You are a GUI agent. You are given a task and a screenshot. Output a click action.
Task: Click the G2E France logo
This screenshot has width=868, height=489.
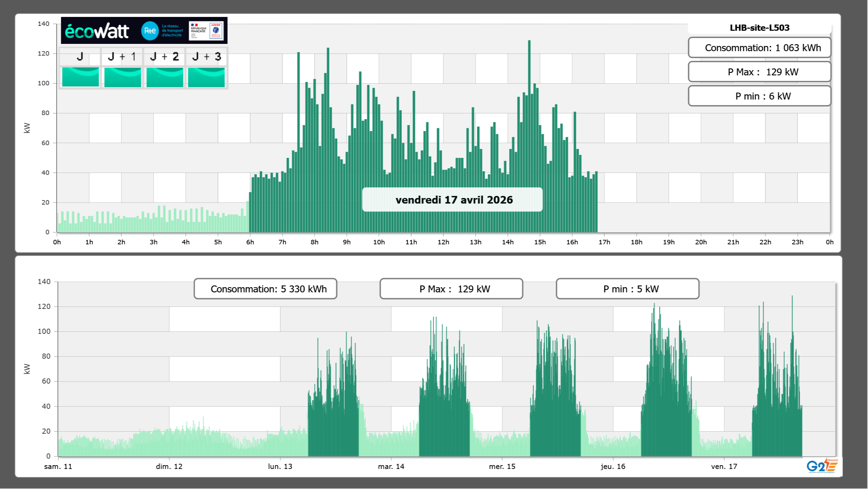[x=822, y=466]
